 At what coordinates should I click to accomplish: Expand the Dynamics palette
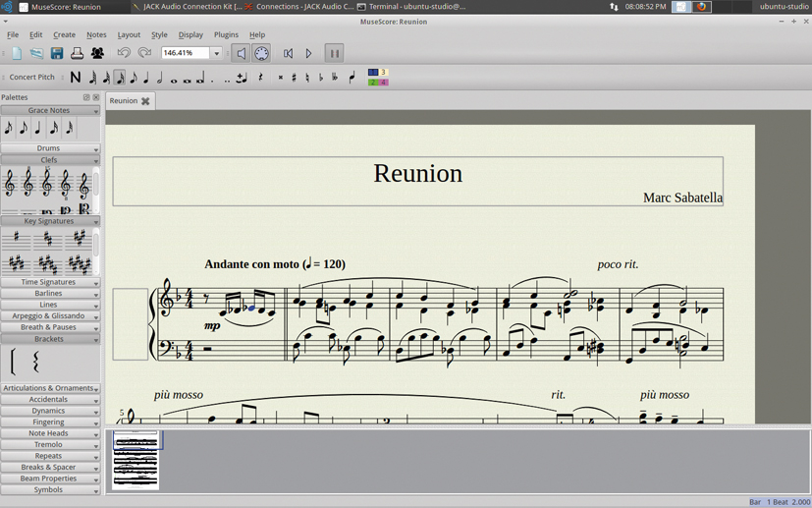[x=49, y=411]
